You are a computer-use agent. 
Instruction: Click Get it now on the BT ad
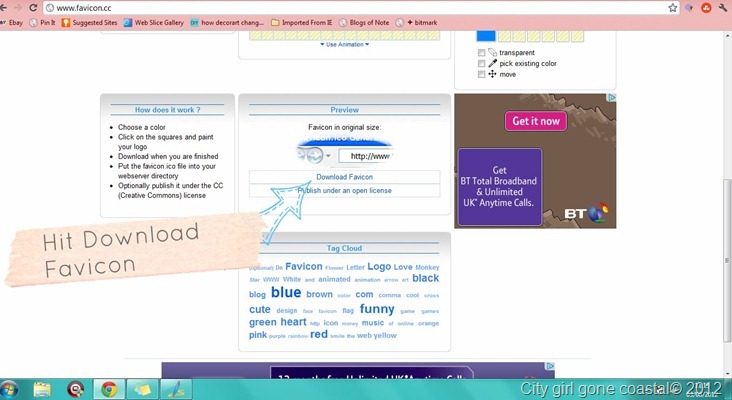click(536, 121)
